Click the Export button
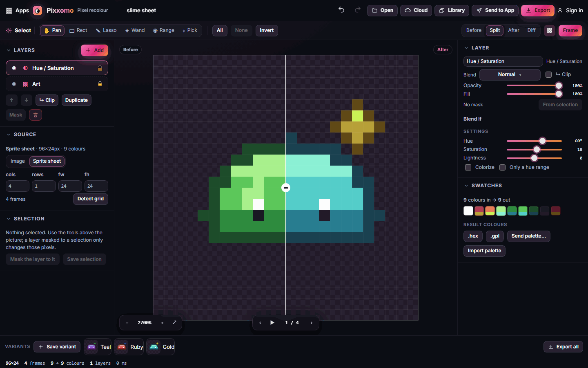Image resolution: width=588 pixels, height=368 pixels. (538, 11)
